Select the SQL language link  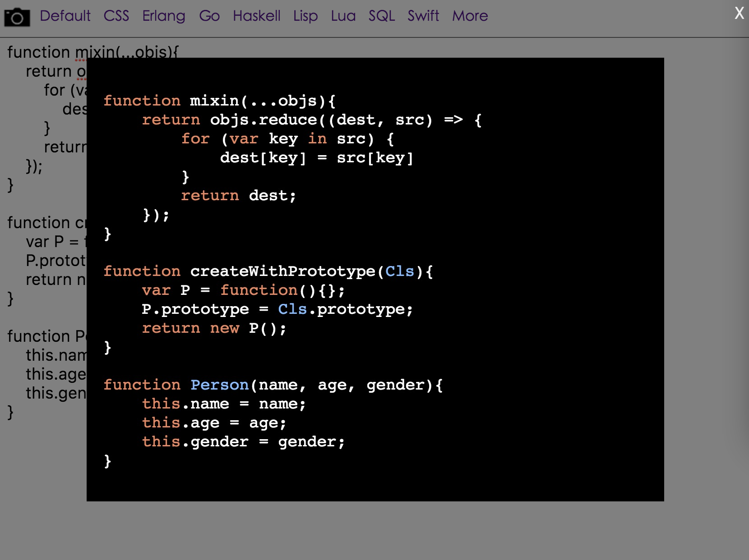382,16
